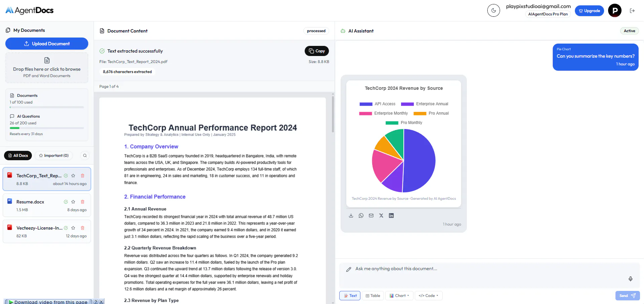Open TechCorp_Text_Rep... document
Screen dimensions: 644x304
[47, 179]
